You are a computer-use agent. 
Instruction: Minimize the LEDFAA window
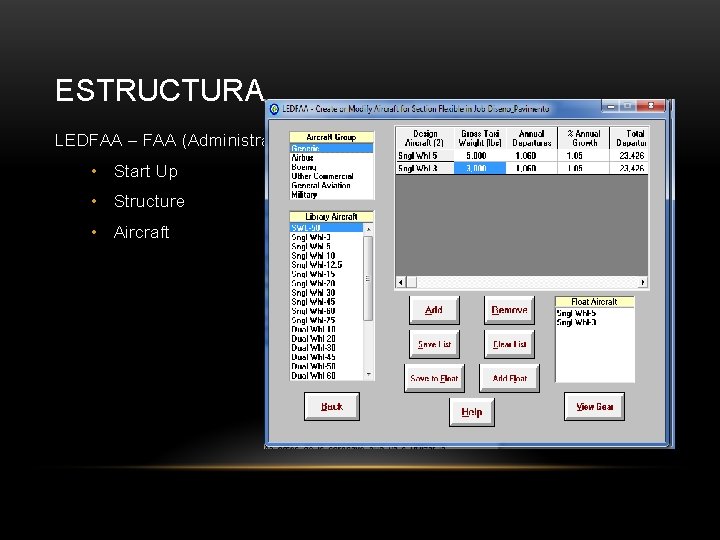pos(611,107)
